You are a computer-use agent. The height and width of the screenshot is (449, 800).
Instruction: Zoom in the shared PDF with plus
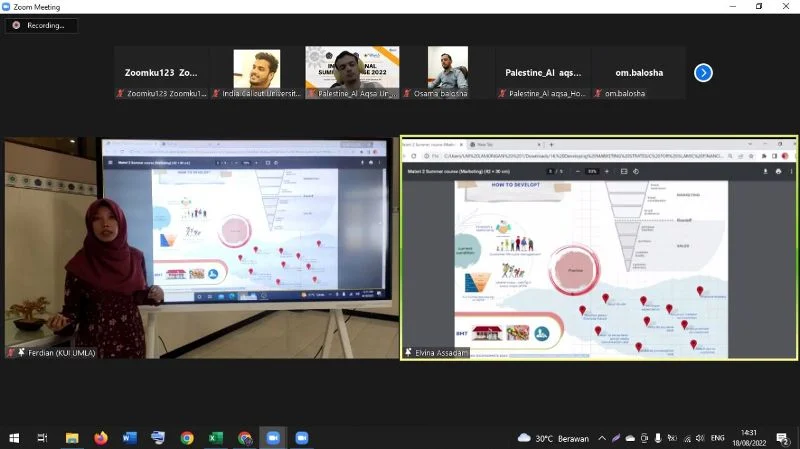pos(607,171)
